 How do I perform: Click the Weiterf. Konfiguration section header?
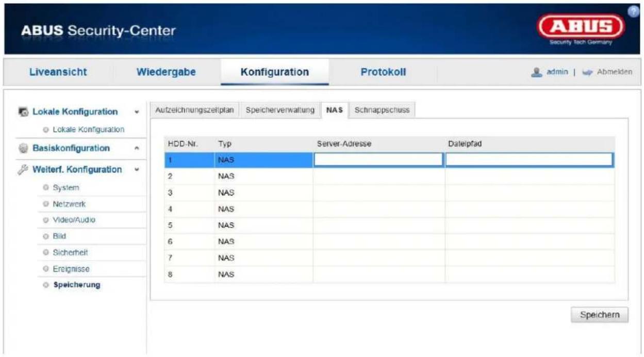[77, 170]
